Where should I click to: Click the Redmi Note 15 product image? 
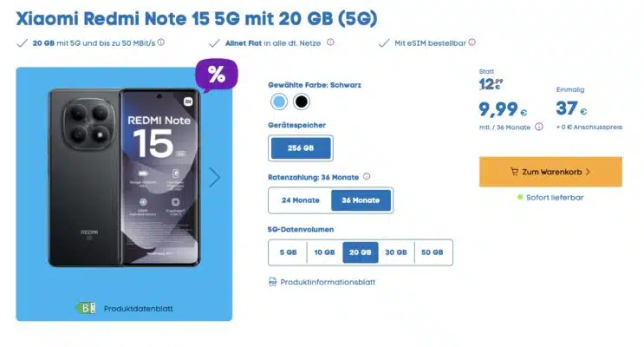pyautogui.click(x=124, y=178)
